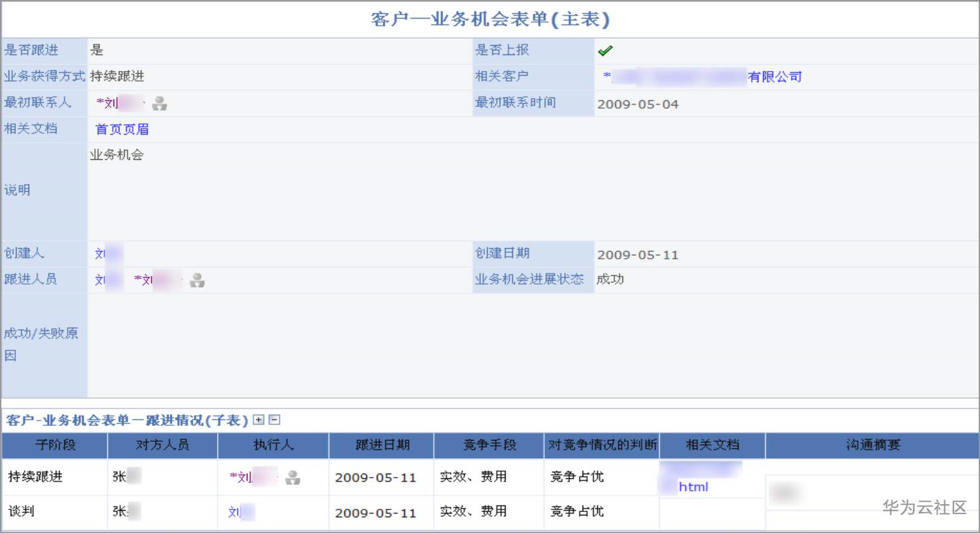Click the 是否跟进 field label
The height and width of the screenshot is (534, 980).
31,50
